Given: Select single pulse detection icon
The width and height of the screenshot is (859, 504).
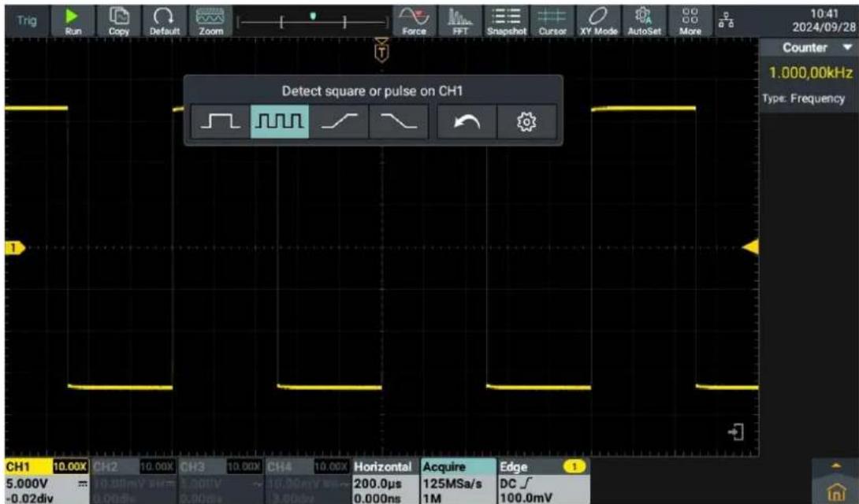Looking at the screenshot, I should (220, 121).
